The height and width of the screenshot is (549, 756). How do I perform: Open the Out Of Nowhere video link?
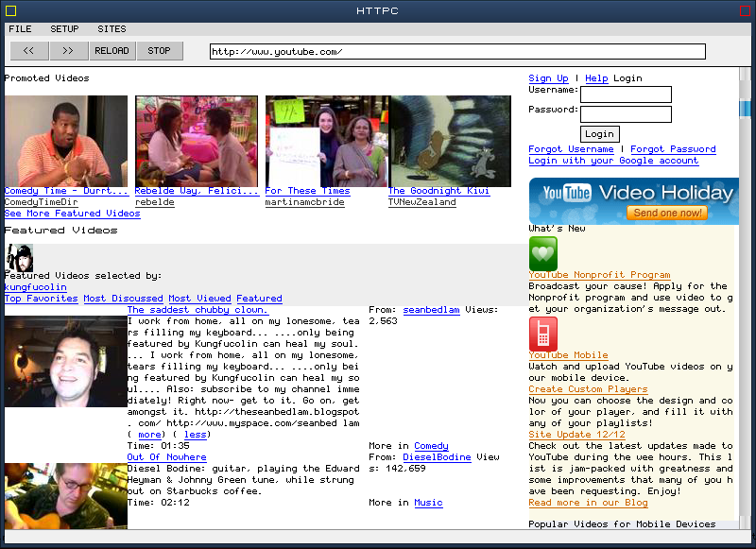click(x=167, y=457)
